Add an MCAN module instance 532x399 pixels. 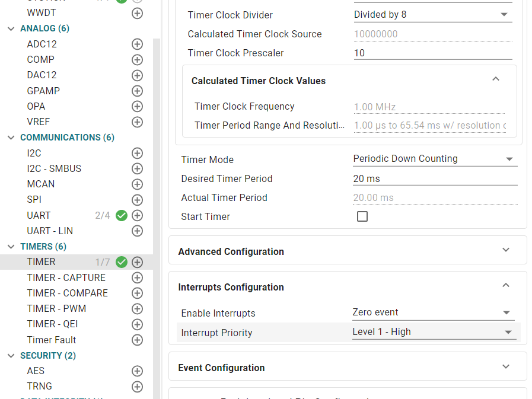137,184
